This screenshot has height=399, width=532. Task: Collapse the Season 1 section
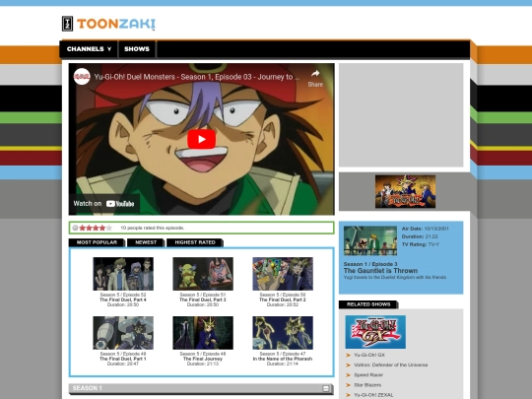point(326,388)
